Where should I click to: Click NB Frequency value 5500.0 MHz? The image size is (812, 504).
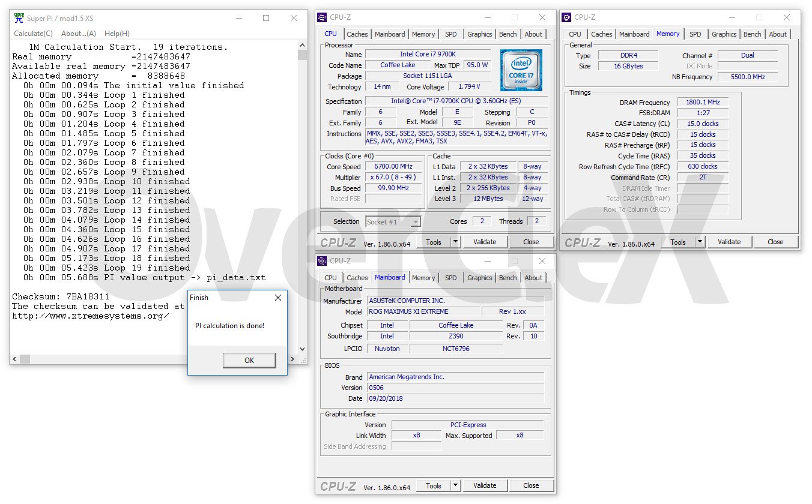(x=748, y=77)
